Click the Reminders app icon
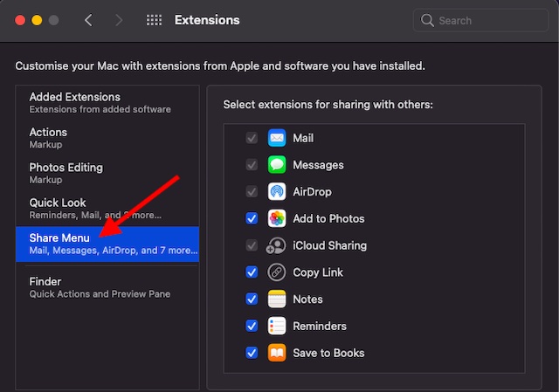The image size is (559, 392). pyautogui.click(x=277, y=326)
